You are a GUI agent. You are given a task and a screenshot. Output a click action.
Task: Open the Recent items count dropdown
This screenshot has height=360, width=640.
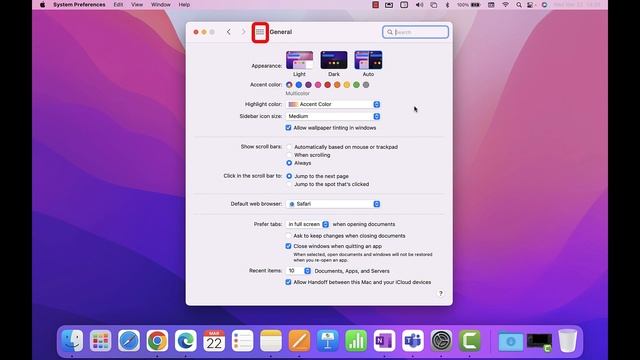tap(298, 271)
